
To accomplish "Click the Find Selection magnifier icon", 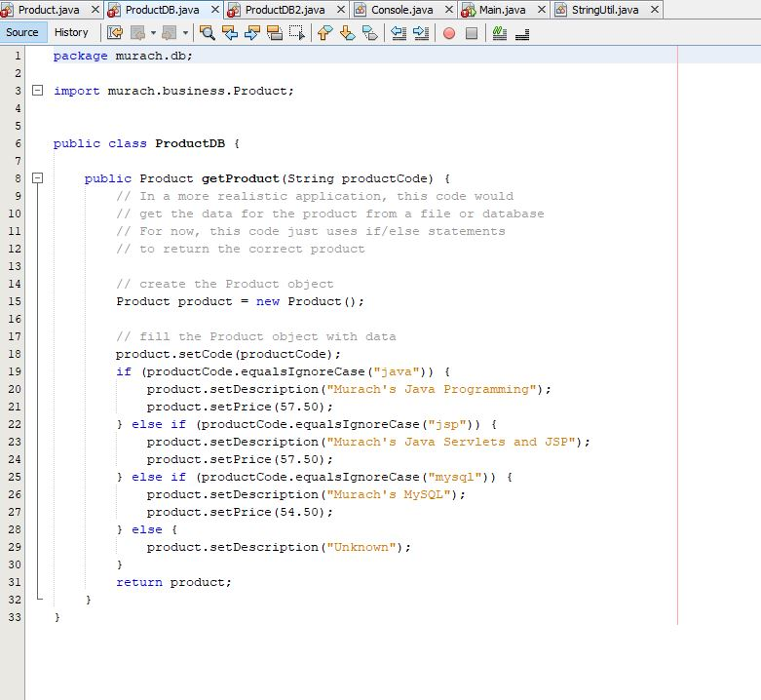I will point(208,33).
